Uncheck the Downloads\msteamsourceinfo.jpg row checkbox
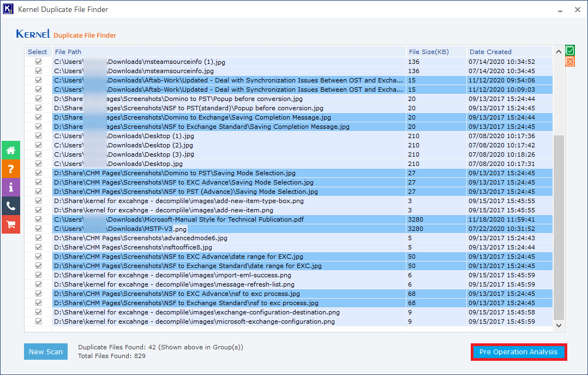588x375 pixels. pos(38,71)
